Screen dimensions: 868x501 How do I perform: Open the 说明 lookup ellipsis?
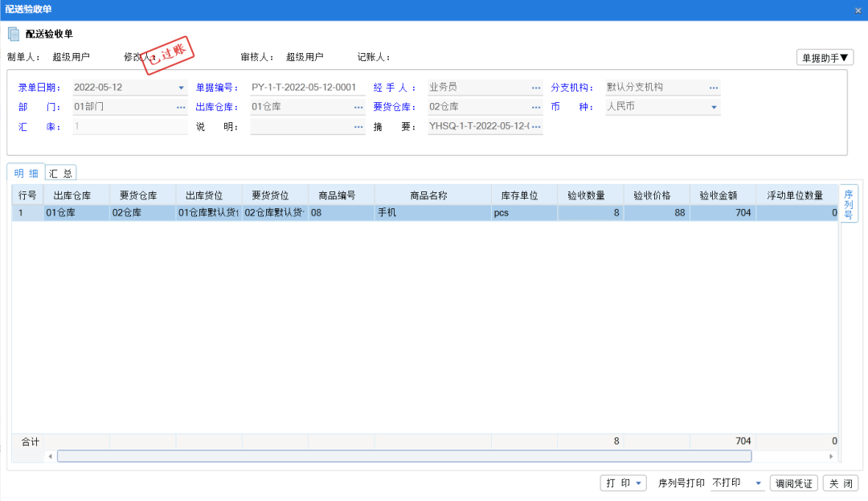pos(358,125)
